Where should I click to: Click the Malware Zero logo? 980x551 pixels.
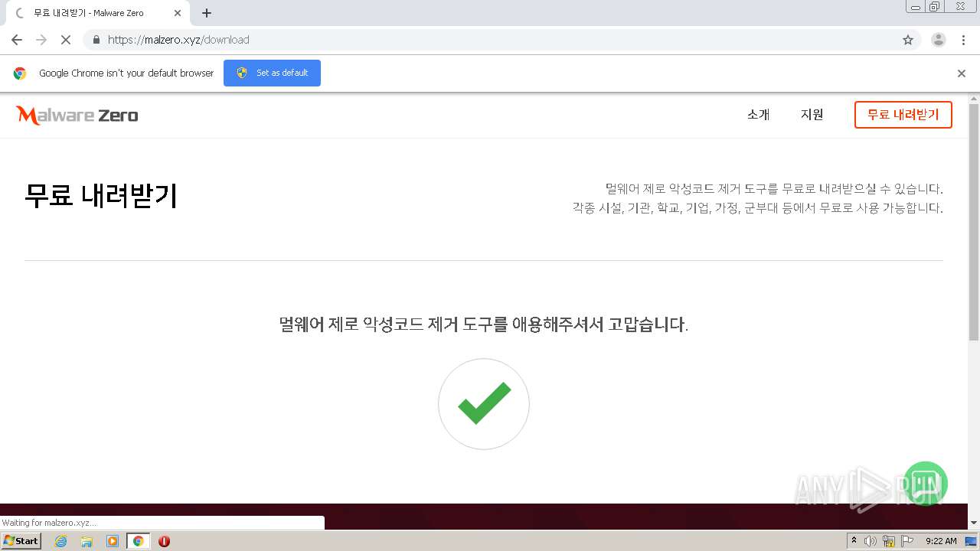[77, 116]
